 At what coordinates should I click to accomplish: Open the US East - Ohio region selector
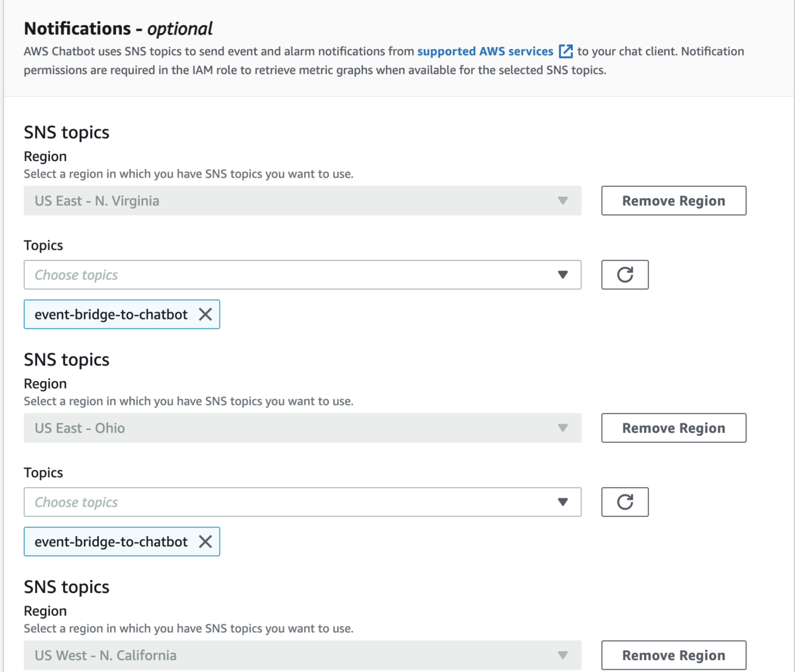pyautogui.click(x=302, y=428)
